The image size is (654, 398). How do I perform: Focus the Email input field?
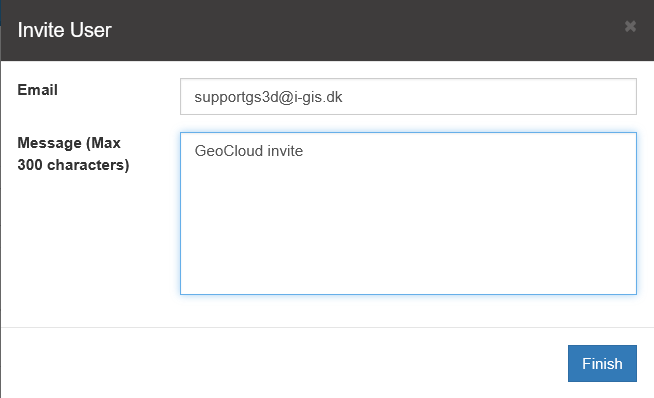click(408, 96)
